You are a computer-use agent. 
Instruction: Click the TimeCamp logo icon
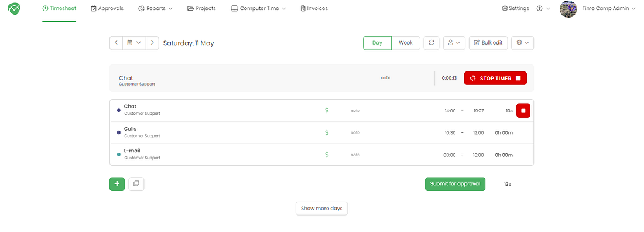[15, 8]
